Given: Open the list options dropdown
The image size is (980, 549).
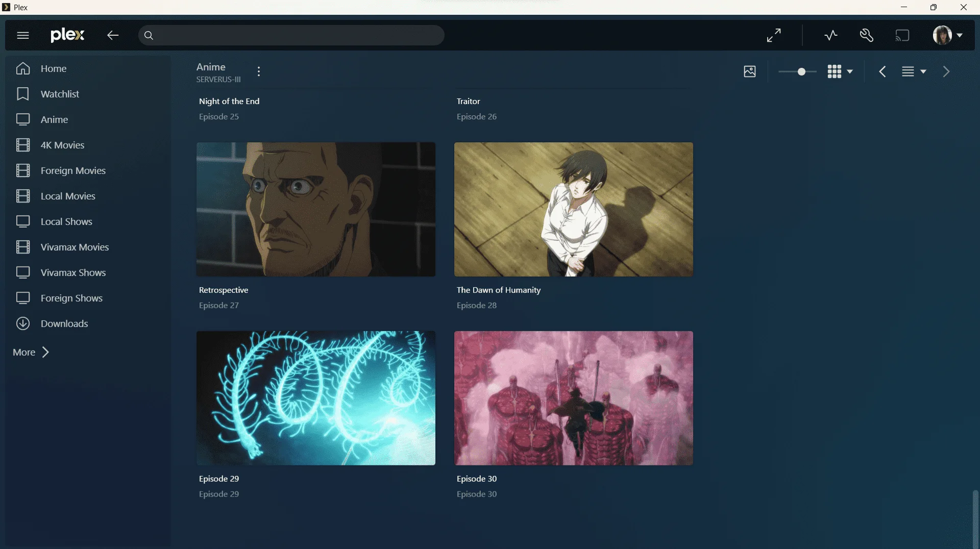Looking at the screenshot, I should 914,71.
